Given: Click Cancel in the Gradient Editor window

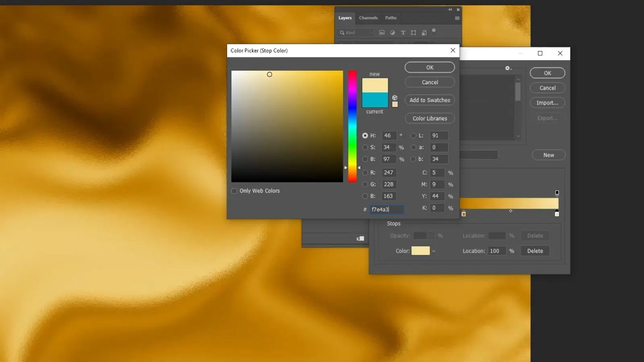Looking at the screenshot, I should [x=547, y=88].
